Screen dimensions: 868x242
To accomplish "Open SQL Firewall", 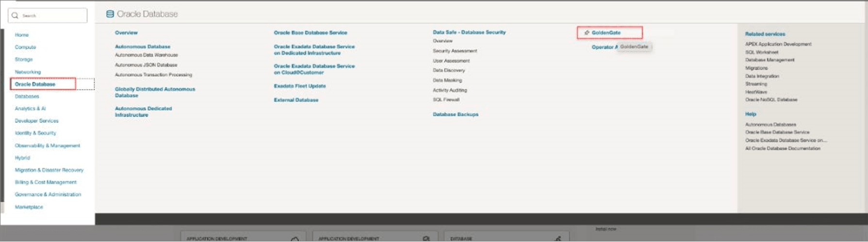I will pos(446,99).
